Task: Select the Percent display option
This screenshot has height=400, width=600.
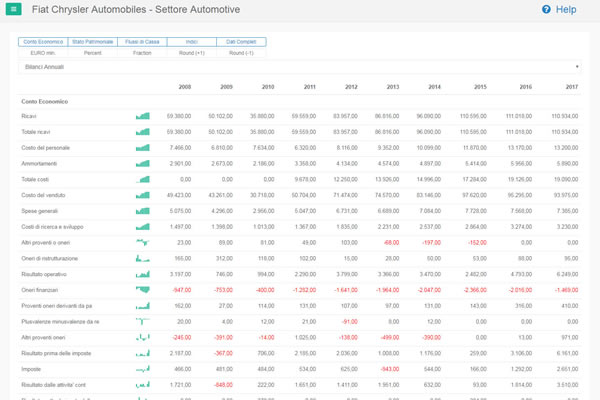Action: [x=93, y=53]
